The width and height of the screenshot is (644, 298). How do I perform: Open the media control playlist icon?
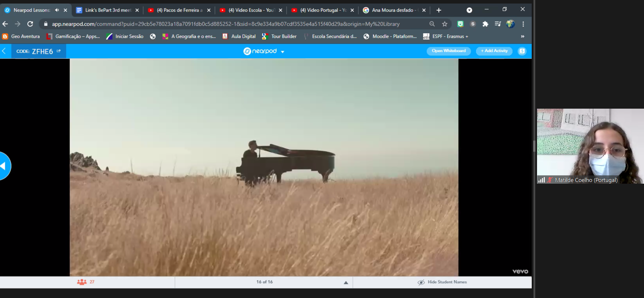pyautogui.click(x=498, y=24)
